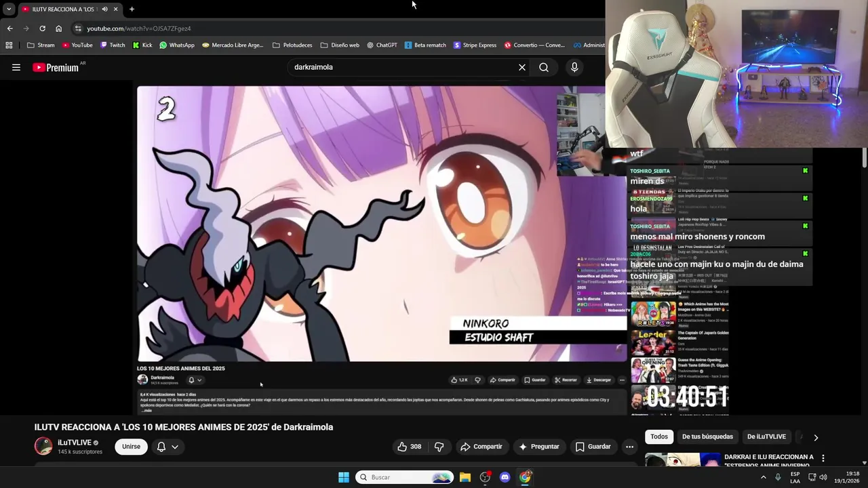Screen dimensions: 868x488
Task: Open network and volume quick settings
Action: (817, 477)
